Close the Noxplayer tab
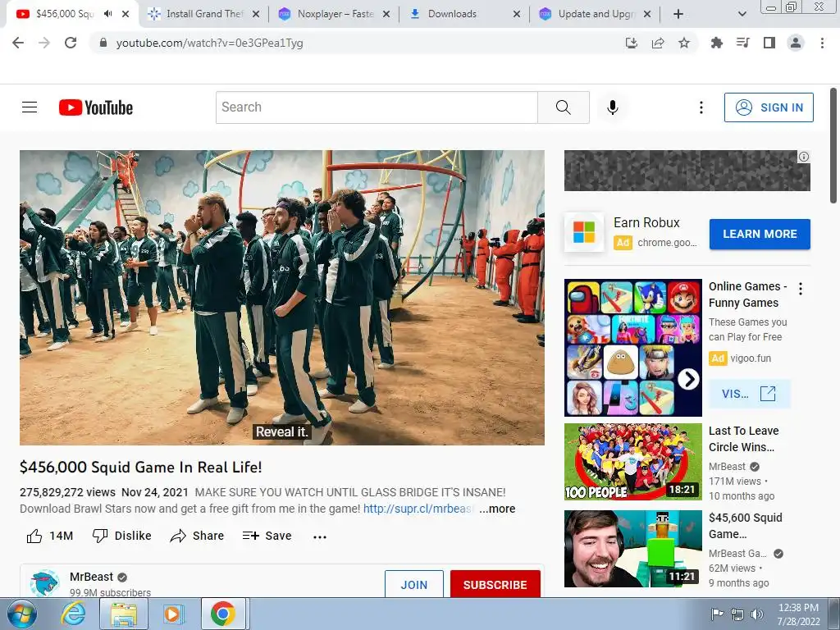The image size is (840, 630). point(386,14)
